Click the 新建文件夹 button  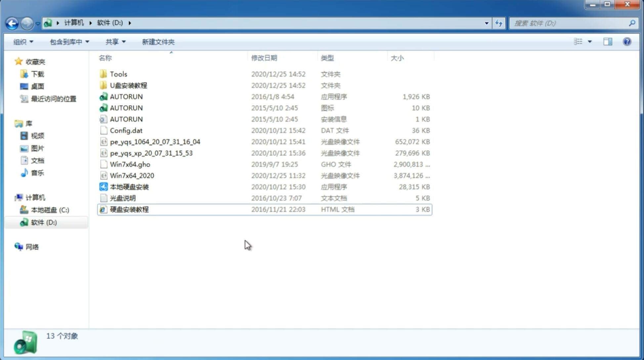tap(158, 41)
